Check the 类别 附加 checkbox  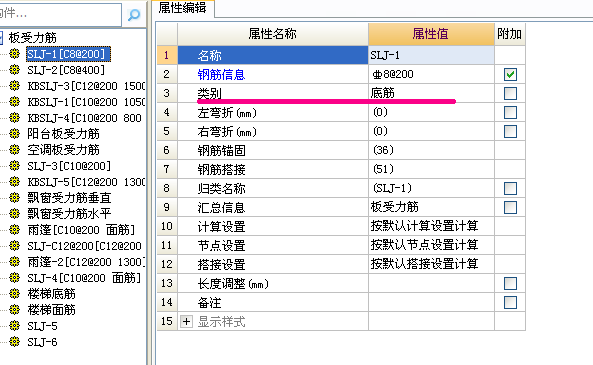pos(510,93)
